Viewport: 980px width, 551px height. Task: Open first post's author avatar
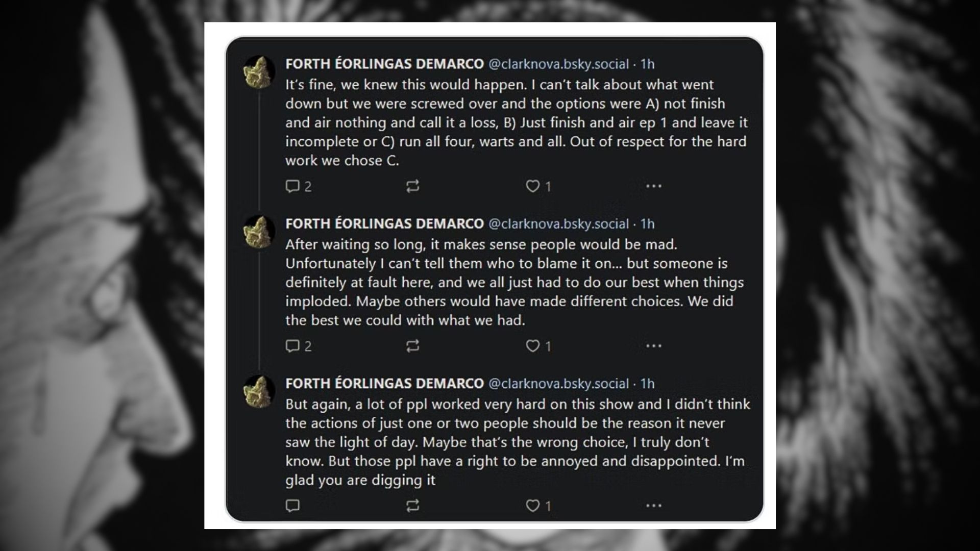[x=259, y=72]
